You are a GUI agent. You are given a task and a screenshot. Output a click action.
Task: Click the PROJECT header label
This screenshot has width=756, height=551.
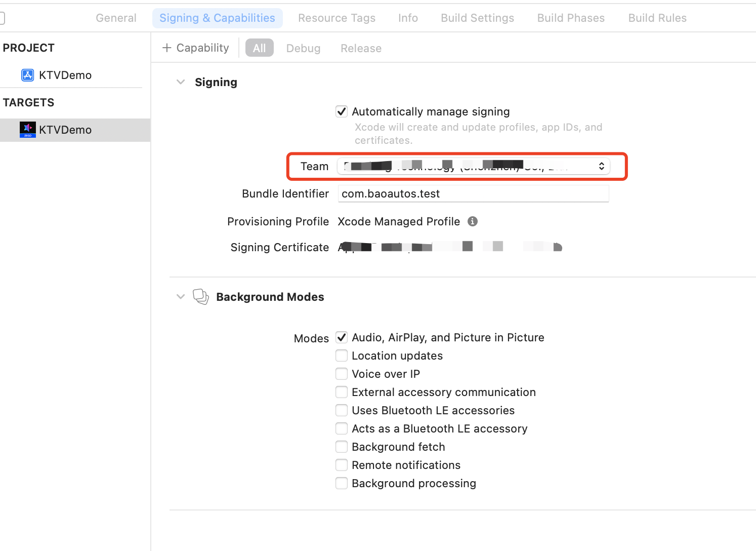click(x=28, y=48)
